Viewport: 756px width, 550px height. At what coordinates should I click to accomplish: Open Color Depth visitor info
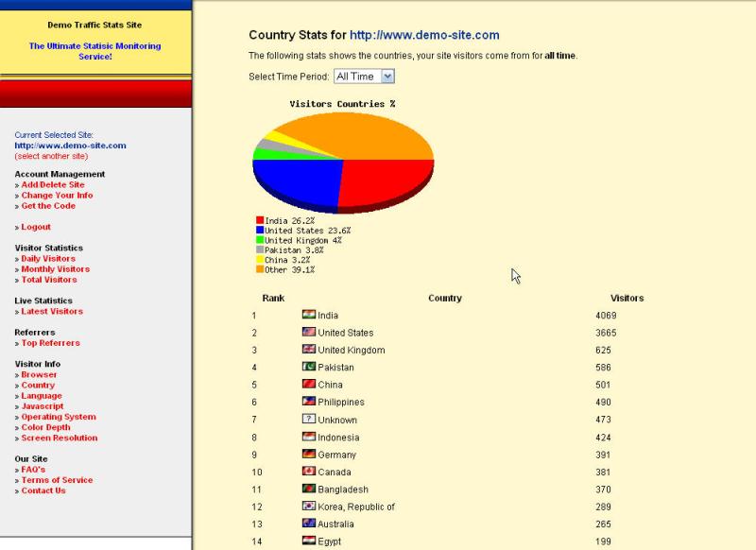(x=45, y=427)
